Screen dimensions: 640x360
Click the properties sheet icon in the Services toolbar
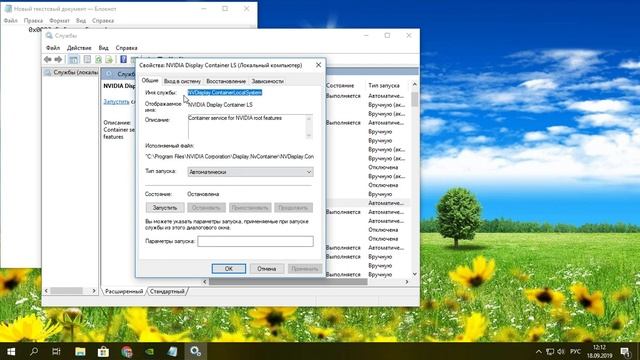(87, 60)
